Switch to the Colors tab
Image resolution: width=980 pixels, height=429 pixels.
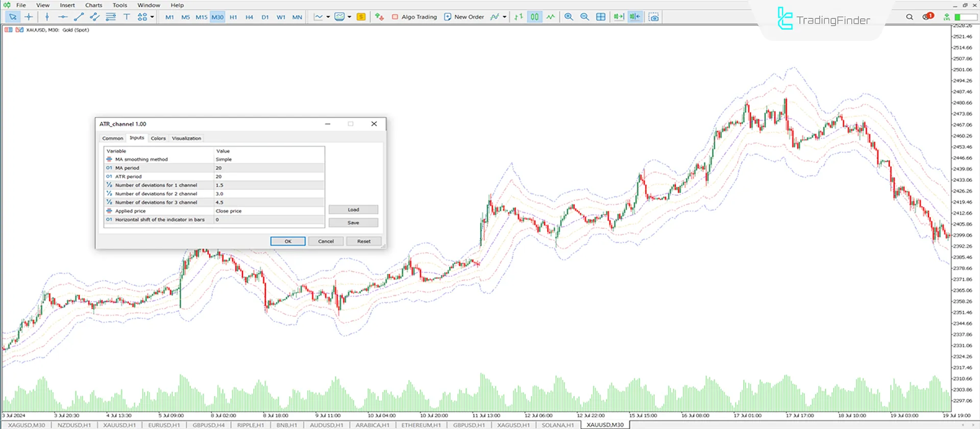coord(158,138)
